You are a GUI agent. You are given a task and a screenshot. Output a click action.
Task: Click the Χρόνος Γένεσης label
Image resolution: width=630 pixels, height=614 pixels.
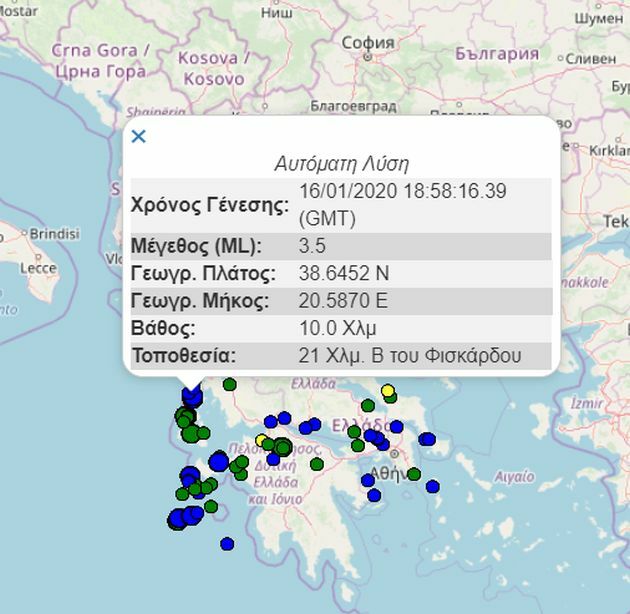(x=210, y=205)
